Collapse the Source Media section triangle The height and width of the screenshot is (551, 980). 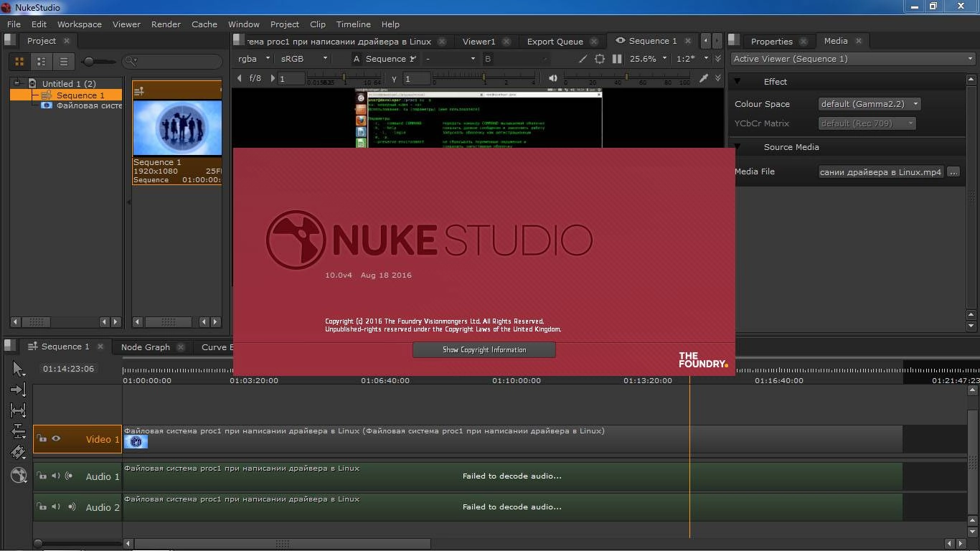click(x=737, y=146)
